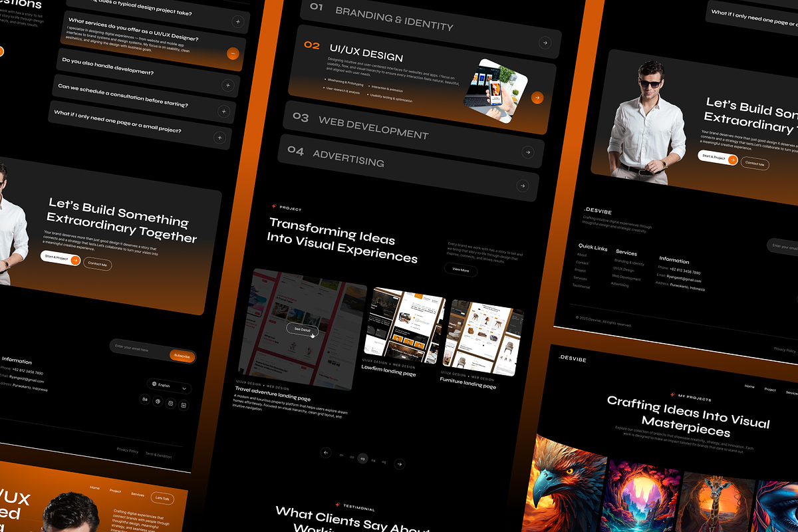The height and width of the screenshot is (532, 798).
Task: Open the English language dropdown
Action: pos(169,386)
